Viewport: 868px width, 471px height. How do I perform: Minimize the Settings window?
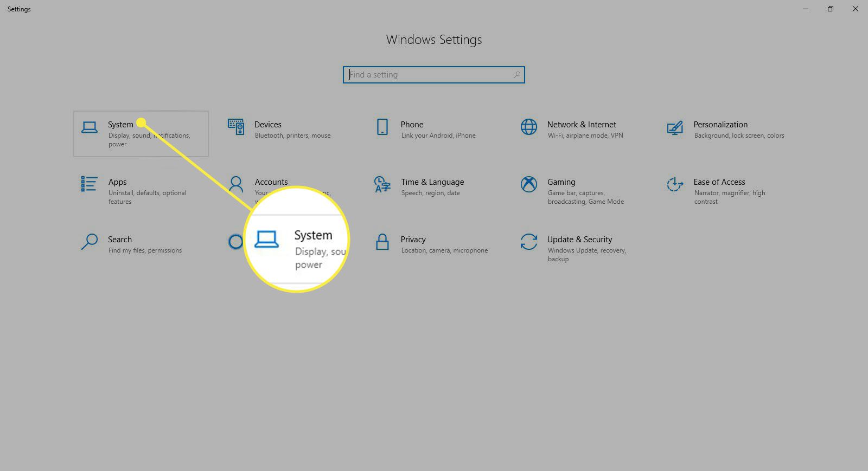pyautogui.click(x=806, y=9)
